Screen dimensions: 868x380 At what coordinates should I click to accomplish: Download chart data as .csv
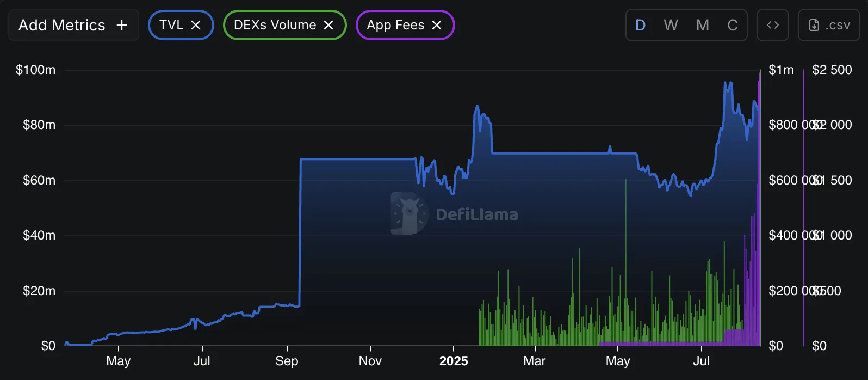coord(829,25)
